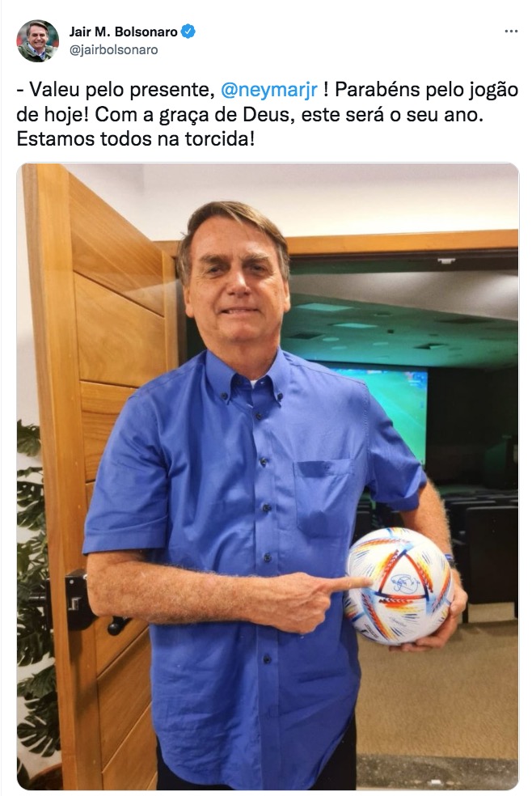Click the blue verified badge icon

(188, 32)
